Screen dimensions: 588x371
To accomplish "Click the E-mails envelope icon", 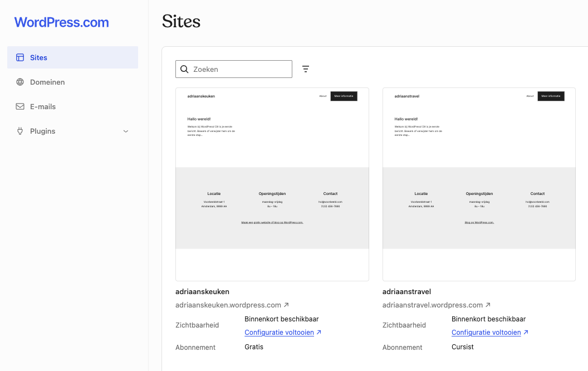I will [x=20, y=106].
